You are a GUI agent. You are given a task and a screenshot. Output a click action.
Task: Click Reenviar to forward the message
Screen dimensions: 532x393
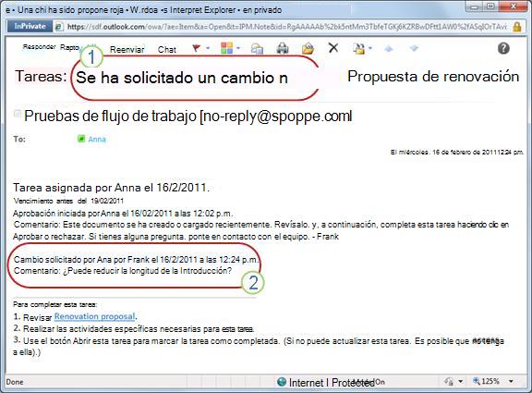pos(127,50)
